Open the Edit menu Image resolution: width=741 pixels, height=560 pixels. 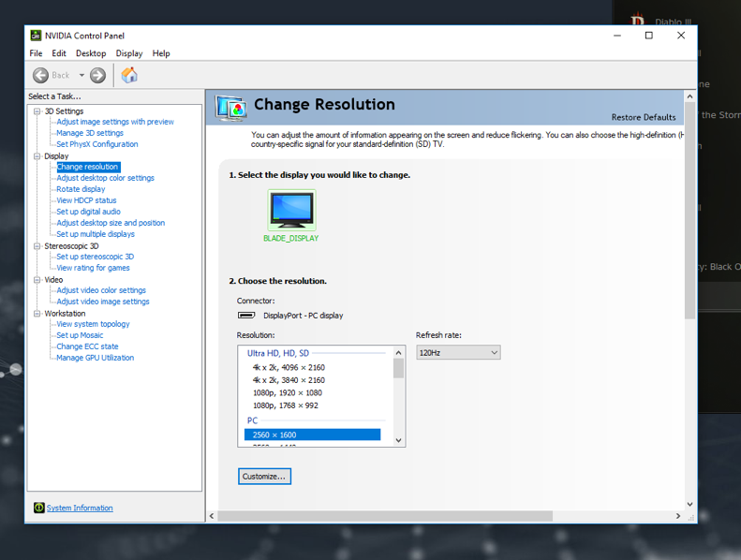[x=59, y=53]
